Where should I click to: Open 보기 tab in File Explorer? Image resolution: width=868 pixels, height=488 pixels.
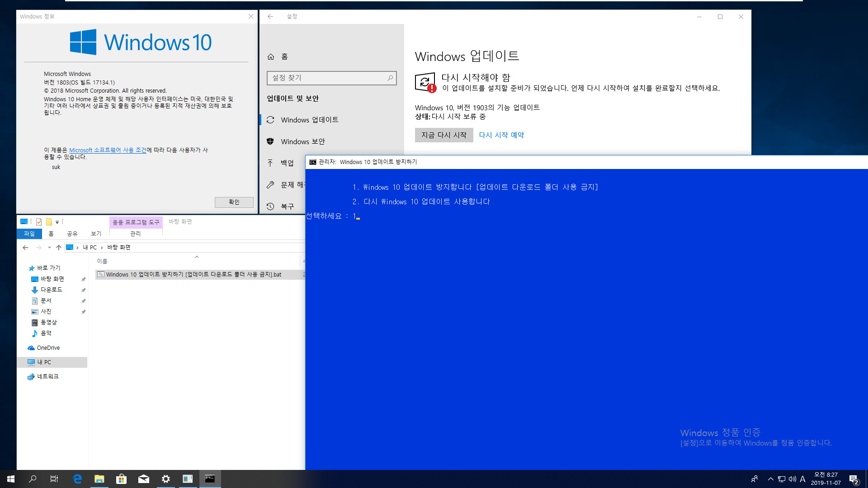[x=96, y=234]
